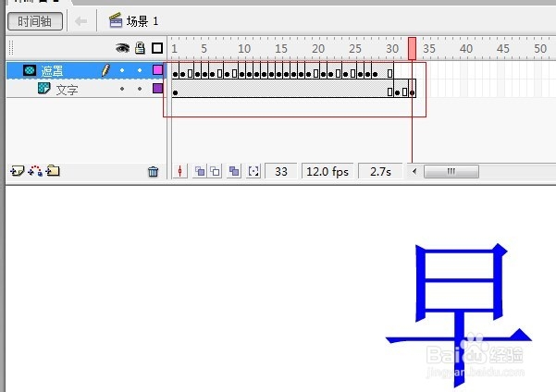
Task: Click 遮罩 layer pink outline swatch
Action: click(x=158, y=70)
